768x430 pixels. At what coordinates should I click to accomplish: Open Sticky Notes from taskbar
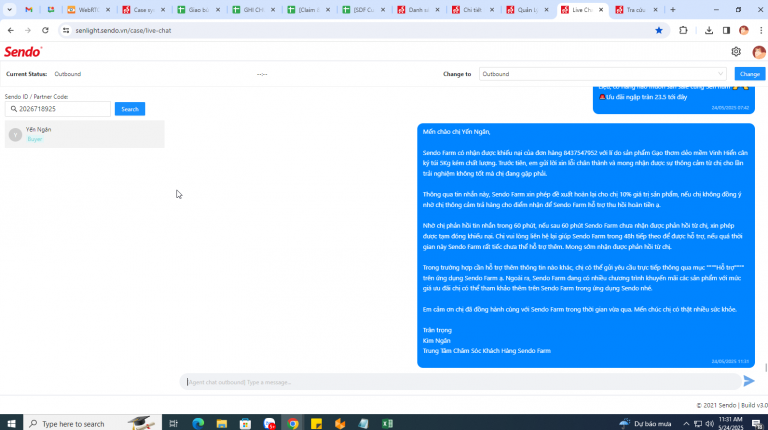[316, 423]
